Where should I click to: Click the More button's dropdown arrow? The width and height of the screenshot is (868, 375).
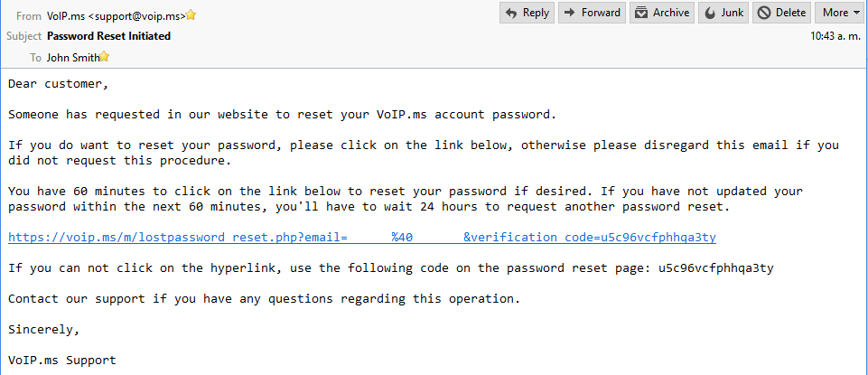coord(857,14)
